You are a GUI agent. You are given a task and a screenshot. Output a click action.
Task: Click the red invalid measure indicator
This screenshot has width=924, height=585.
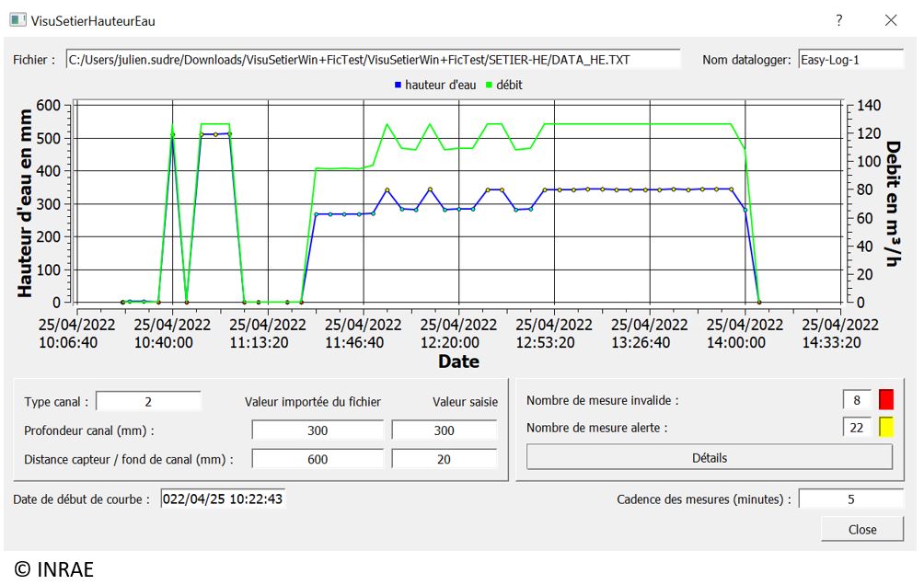[886, 400]
